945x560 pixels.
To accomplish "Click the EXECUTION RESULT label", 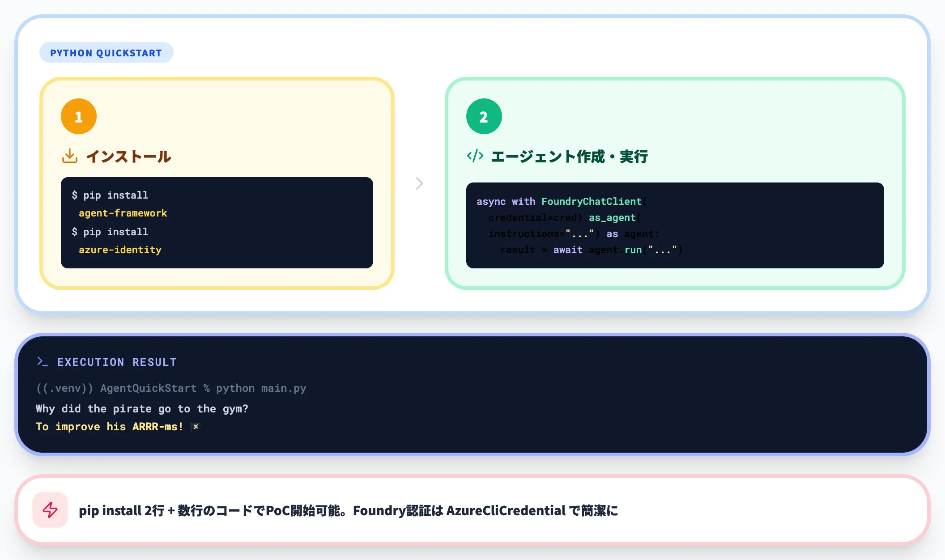I will [117, 362].
